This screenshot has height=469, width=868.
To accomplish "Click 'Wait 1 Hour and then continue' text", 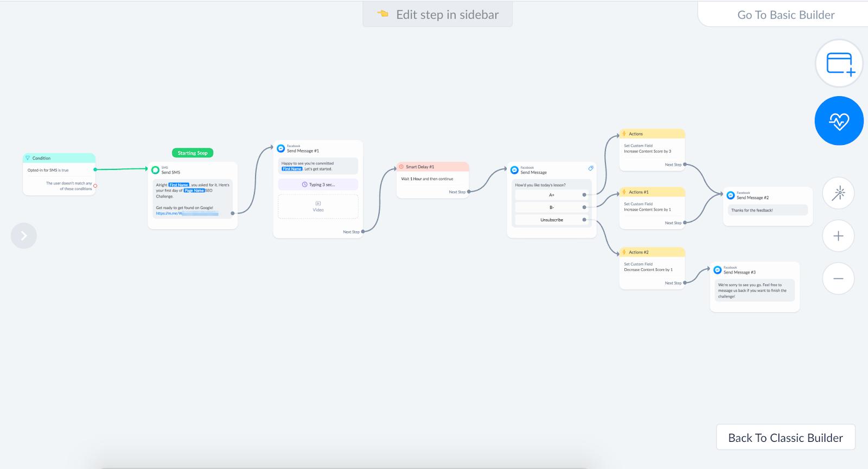I will click(427, 179).
